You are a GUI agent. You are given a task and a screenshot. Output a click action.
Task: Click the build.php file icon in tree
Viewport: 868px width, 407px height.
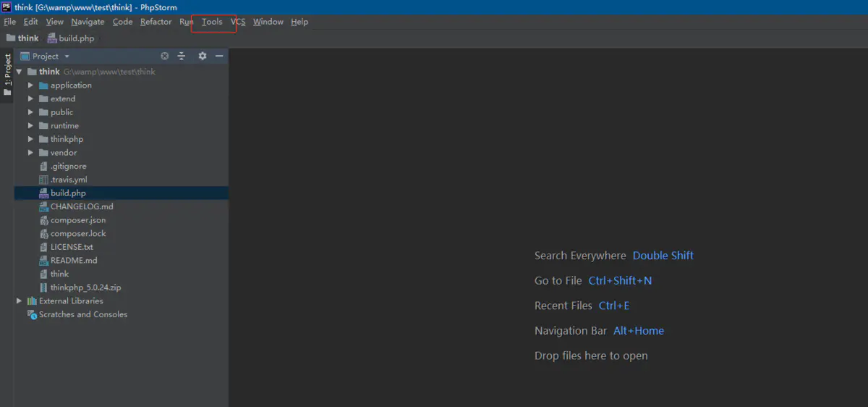pos(43,193)
